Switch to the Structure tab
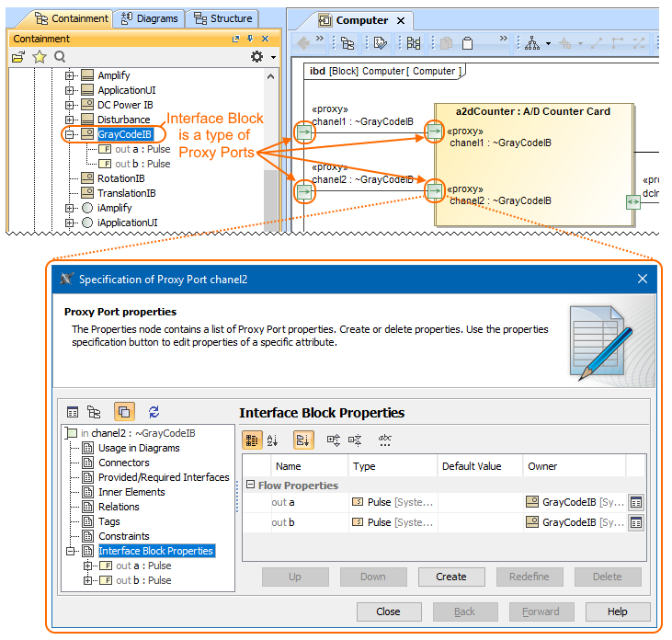672x640 pixels. pos(222,19)
